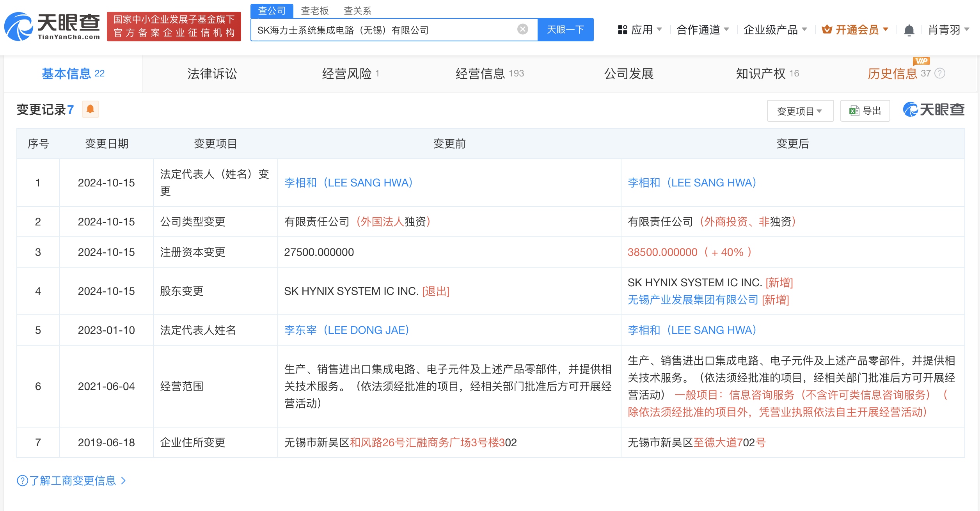Click the notification bell in header
The image size is (980, 511).
[909, 30]
